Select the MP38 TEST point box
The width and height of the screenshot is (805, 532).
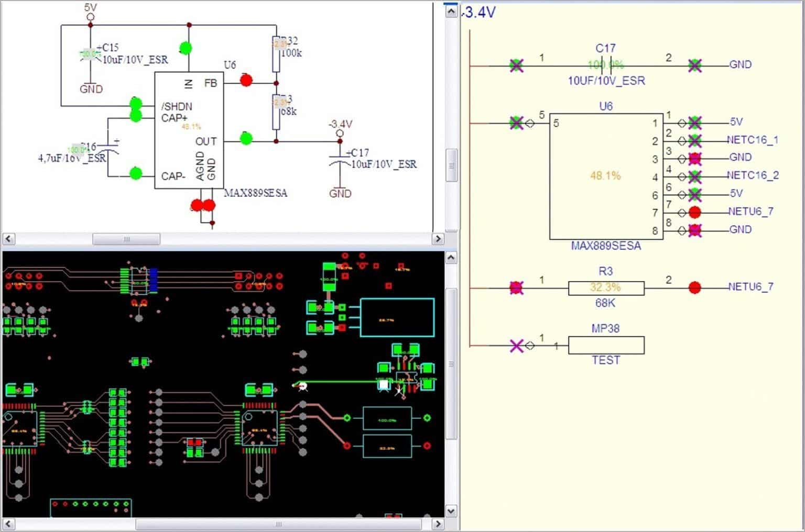click(x=606, y=346)
